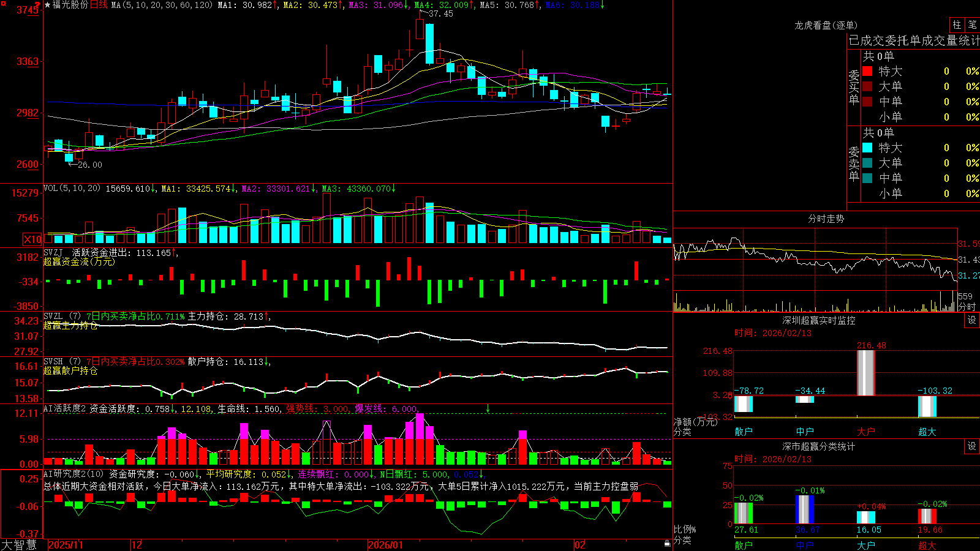The width and height of the screenshot is (980, 551).
Task: Click the 委卖单 section label
Action: pyautogui.click(x=854, y=163)
